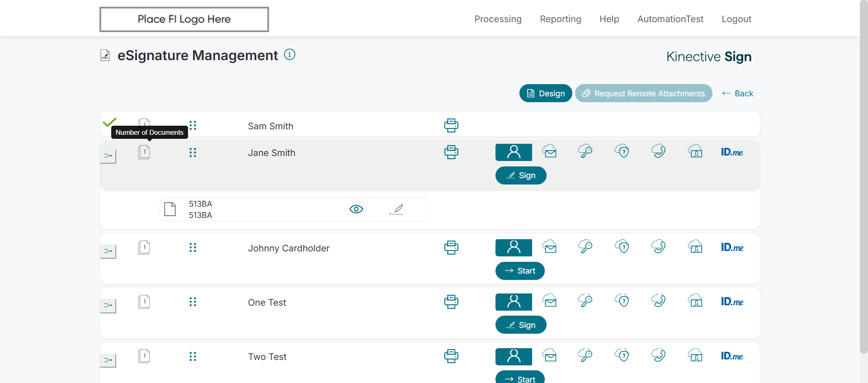This screenshot has width=868, height=383.
Task: Click the phone authentication icon for One Test
Action: pyautogui.click(x=658, y=301)
